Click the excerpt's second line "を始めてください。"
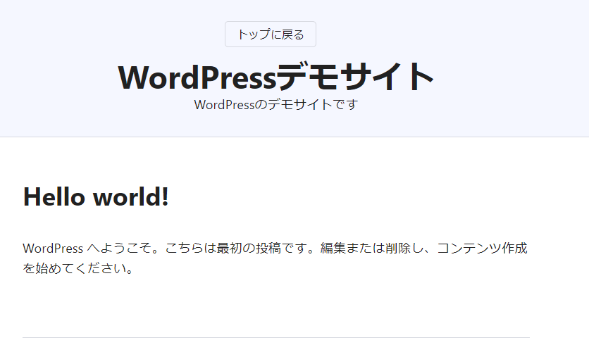 (x=78, y=269)
